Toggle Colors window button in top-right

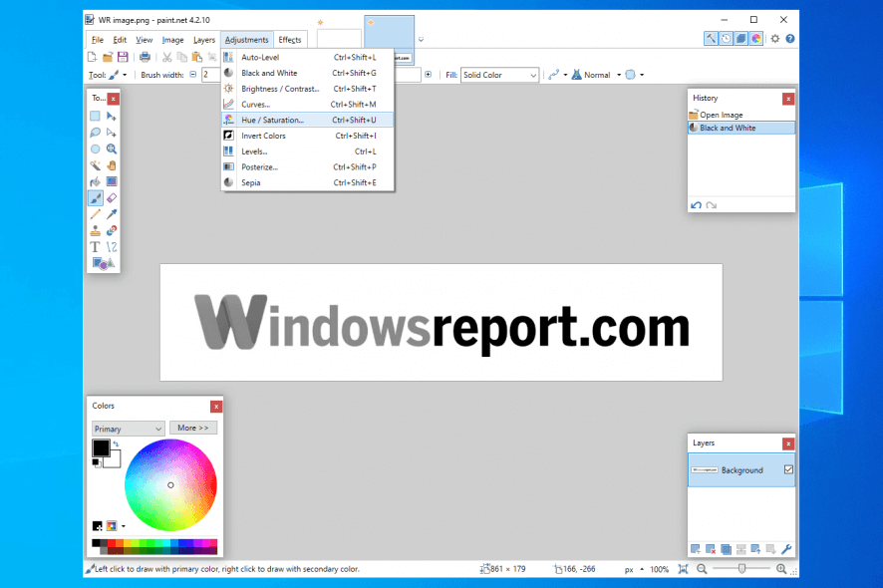click(756, 38)
